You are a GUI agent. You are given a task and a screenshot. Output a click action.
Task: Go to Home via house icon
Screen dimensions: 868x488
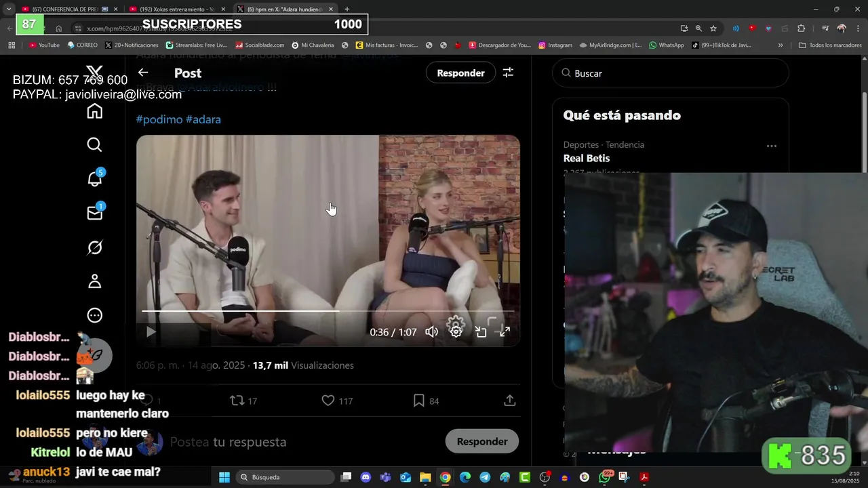[95, 111]
